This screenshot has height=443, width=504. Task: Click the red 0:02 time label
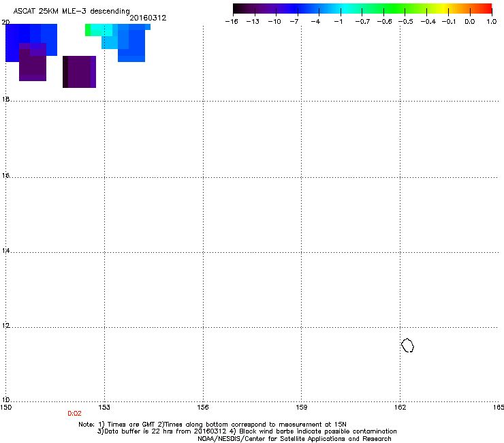[74, 414]
